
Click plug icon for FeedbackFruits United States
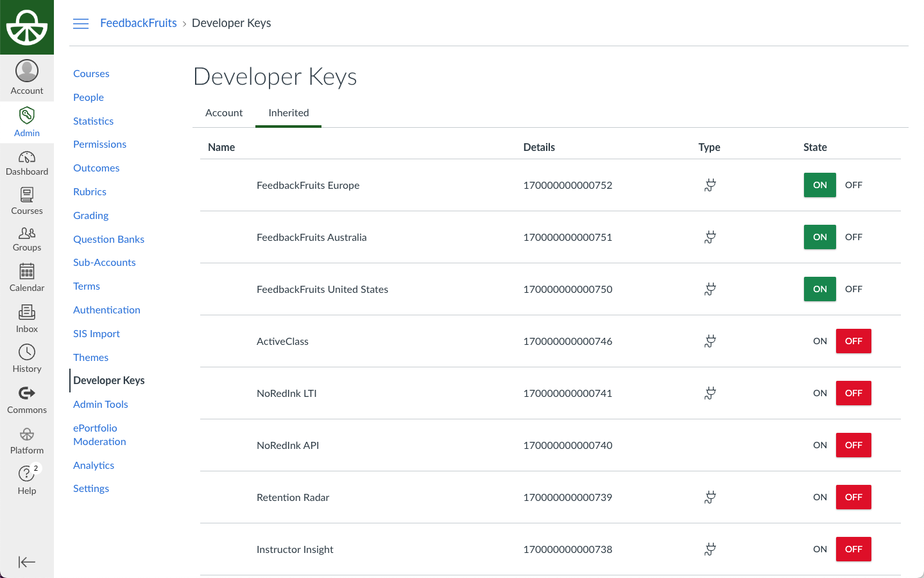(x=710, y=289)
